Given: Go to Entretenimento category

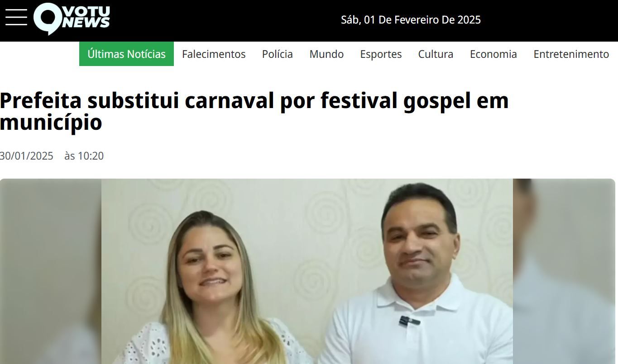Looking at the screenshot, I should (x=571, y=54).
